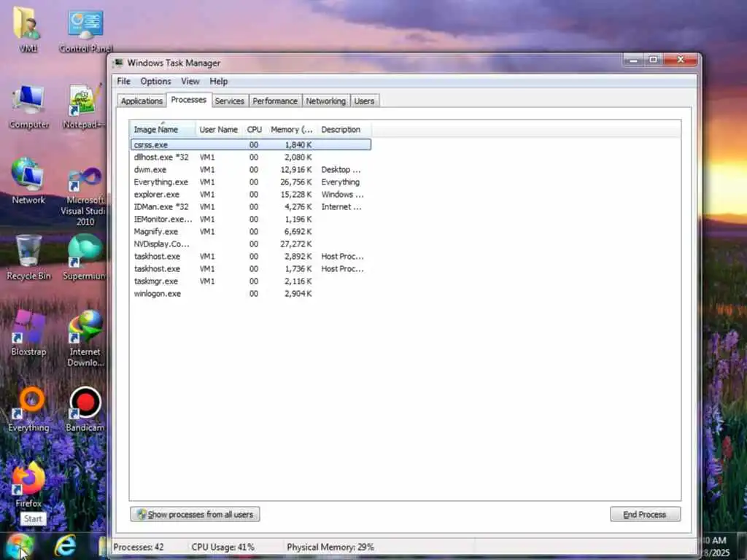Switch to the Applications tab

142,101
